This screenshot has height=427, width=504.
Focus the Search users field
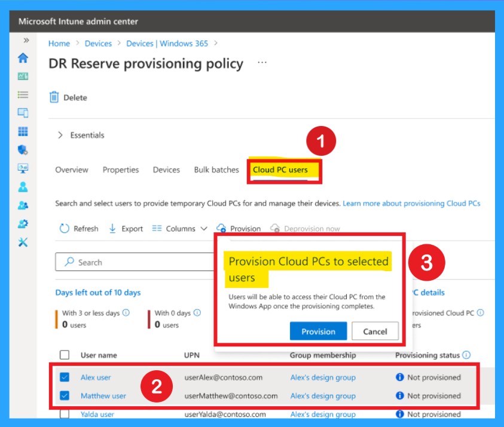(x=135, y=262)
